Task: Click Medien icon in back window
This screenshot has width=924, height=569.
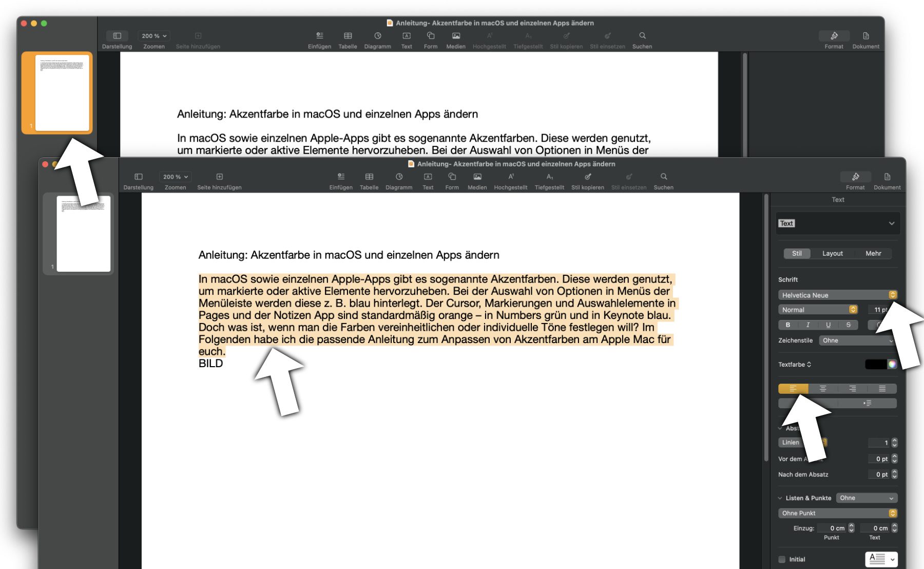Action: (456, 36)
